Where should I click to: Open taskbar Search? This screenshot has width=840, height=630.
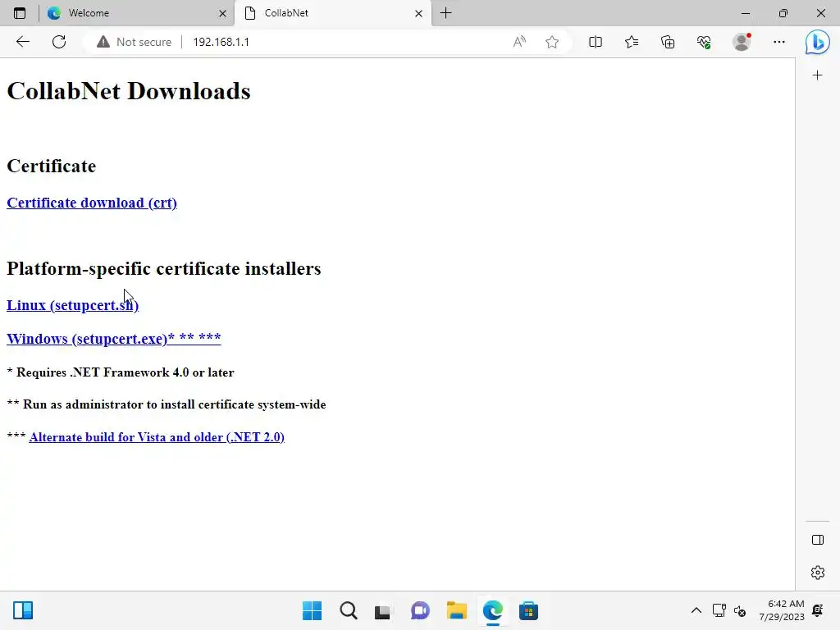point(348,610)
